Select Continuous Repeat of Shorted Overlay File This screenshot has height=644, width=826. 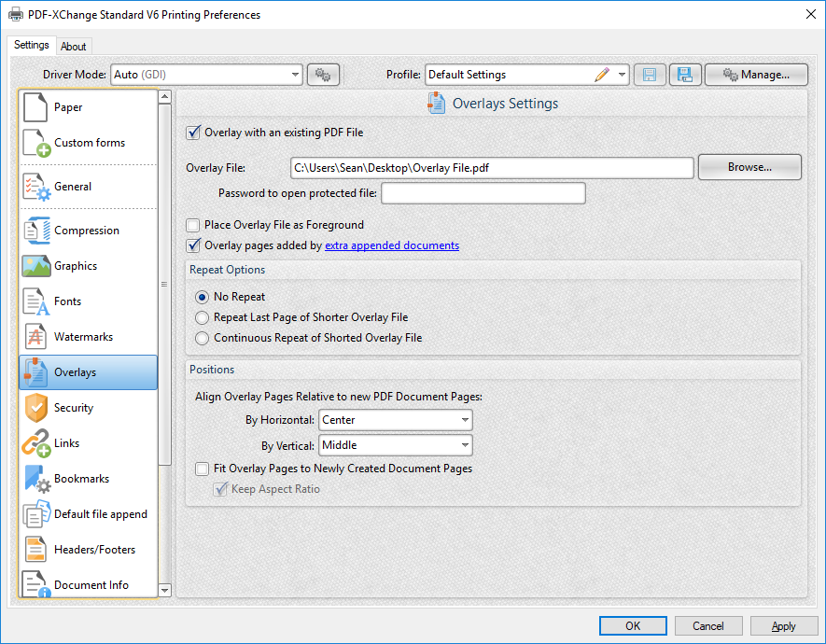pos(202,338)
